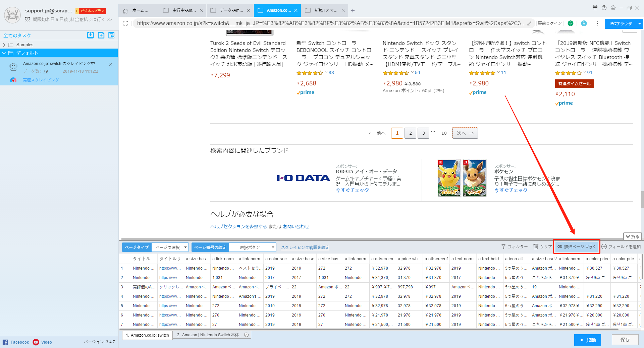Click the robot icon of Amazon task
The width and height of the screenshot is (644, 348).
(x=13, y=67)
